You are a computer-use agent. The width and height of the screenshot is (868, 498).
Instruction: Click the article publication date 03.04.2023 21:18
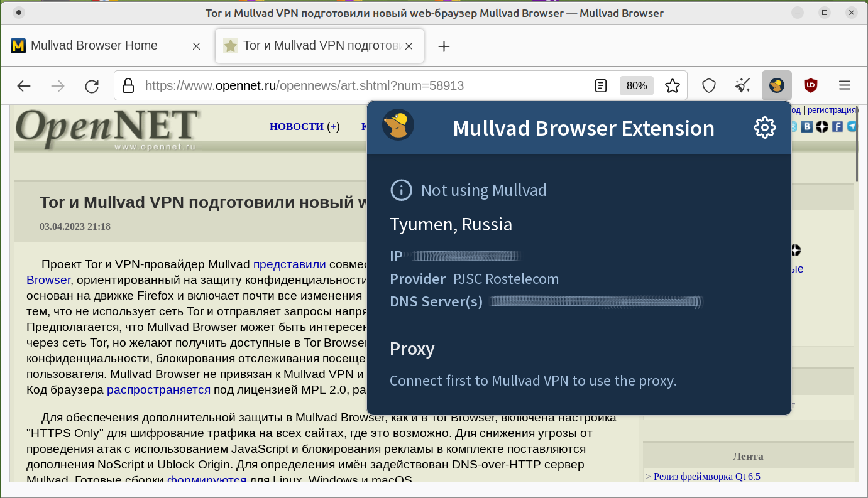pyautogui.click(x=75, y=226)
